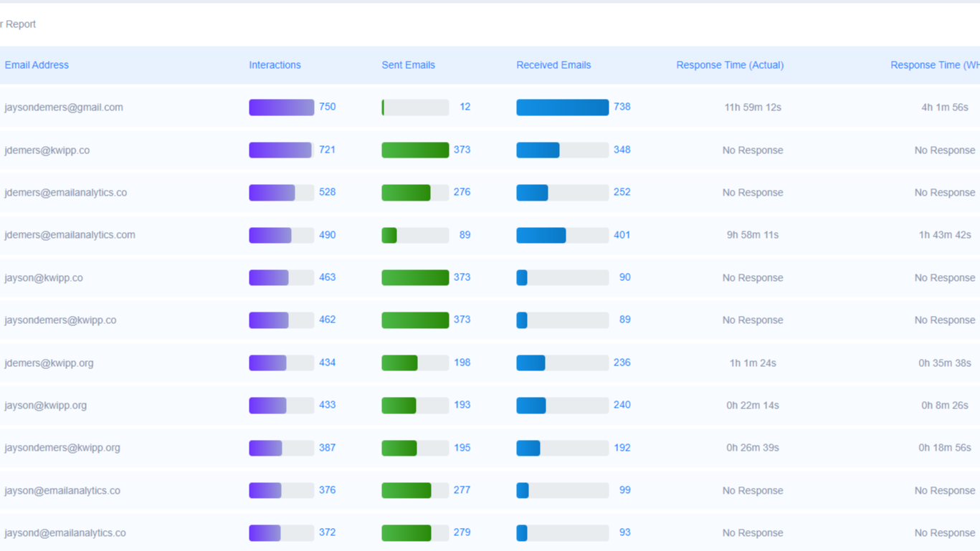Click the purple interactions bar for jaysondemers@gmail.com
The image size is (980, 551).
coord(281,107)
